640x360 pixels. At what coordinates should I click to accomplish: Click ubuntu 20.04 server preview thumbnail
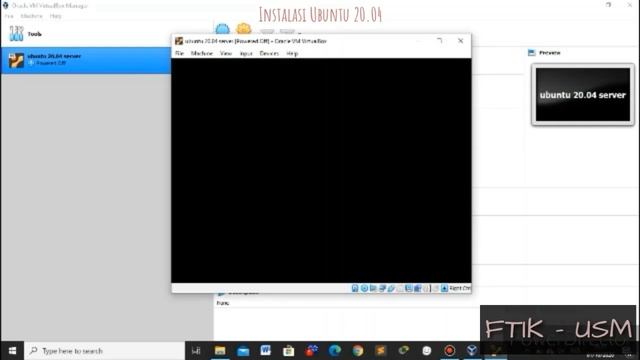click(x=582, y=94)
